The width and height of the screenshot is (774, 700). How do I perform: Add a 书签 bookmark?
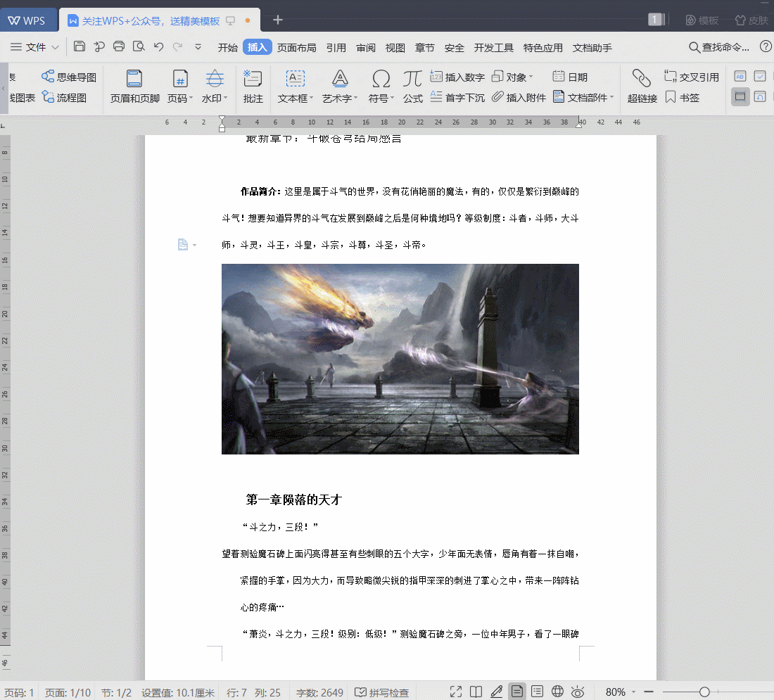click(683, 97)
